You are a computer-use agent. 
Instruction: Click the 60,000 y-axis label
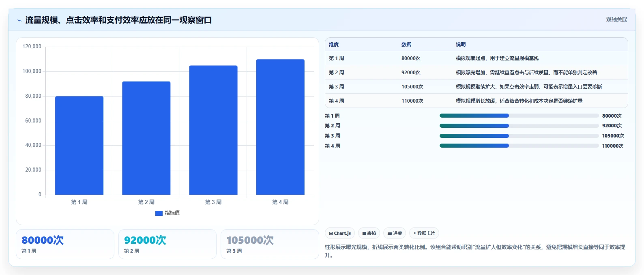point(33,121)
